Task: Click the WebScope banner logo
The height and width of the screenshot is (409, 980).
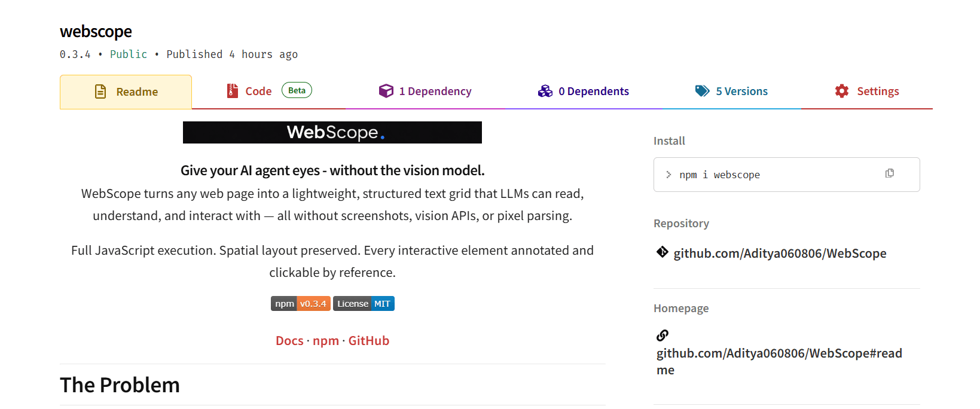Action: pos(332,132)
